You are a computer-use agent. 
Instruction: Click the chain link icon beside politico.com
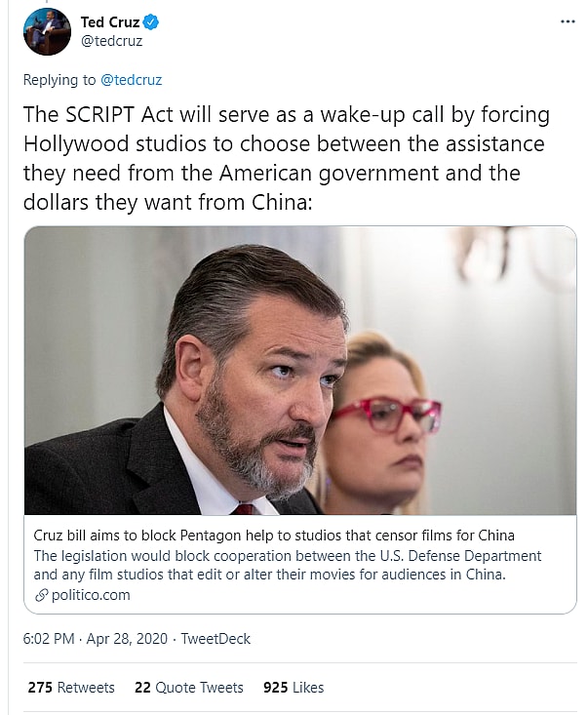(x=40, y=595)
